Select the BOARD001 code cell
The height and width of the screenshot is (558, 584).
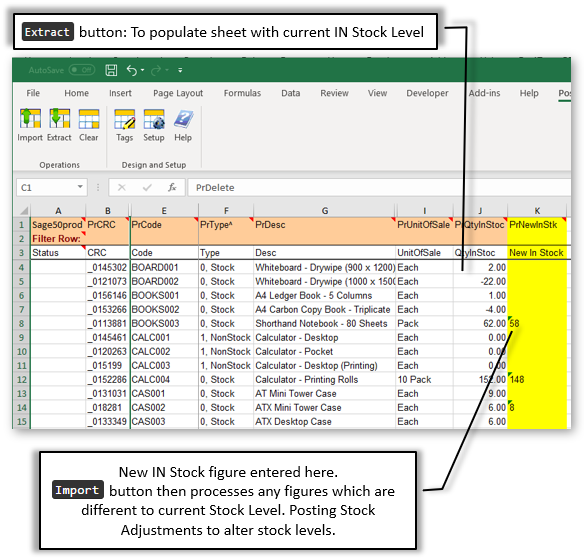tap(164, 267)
